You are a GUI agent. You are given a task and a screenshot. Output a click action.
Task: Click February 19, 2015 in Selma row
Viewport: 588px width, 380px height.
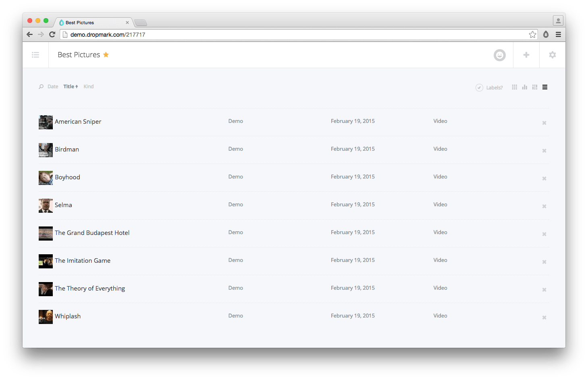point(353,205)
